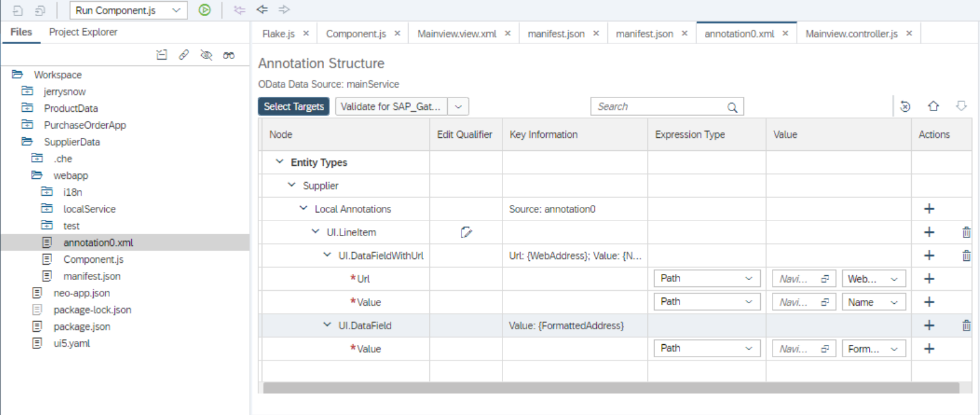Image resolution: width=980 pixels, height=415 pixels.
Task: Click the navigate back arrow in toolbar
Action: pyautogui.click(x=262, y=10)
